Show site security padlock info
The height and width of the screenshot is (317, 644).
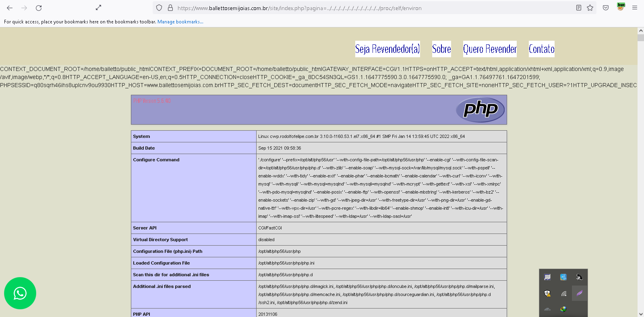170,8
